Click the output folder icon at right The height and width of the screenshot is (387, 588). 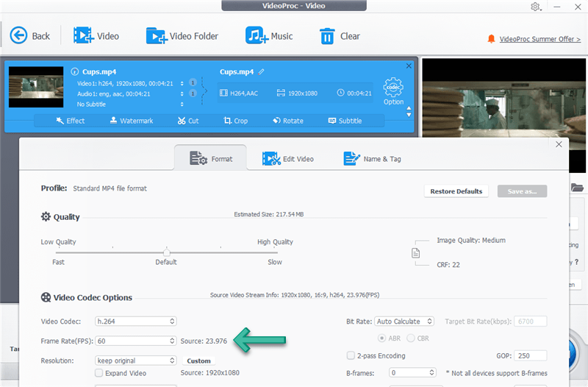[577, 188]
